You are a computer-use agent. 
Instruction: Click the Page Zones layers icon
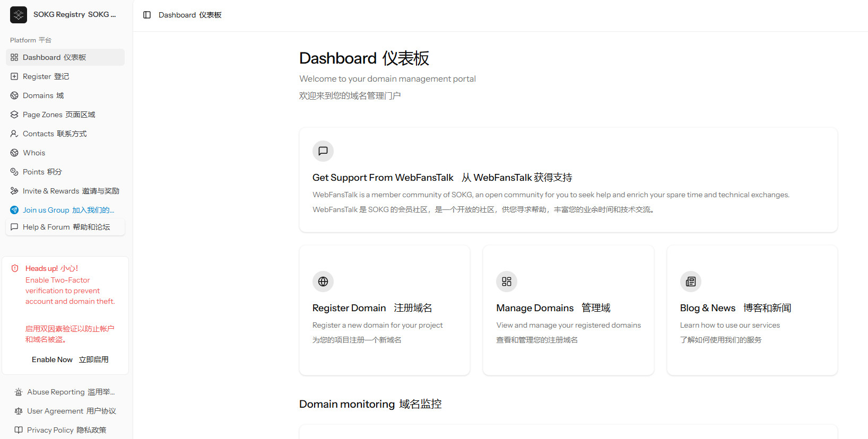click(14, 115)
